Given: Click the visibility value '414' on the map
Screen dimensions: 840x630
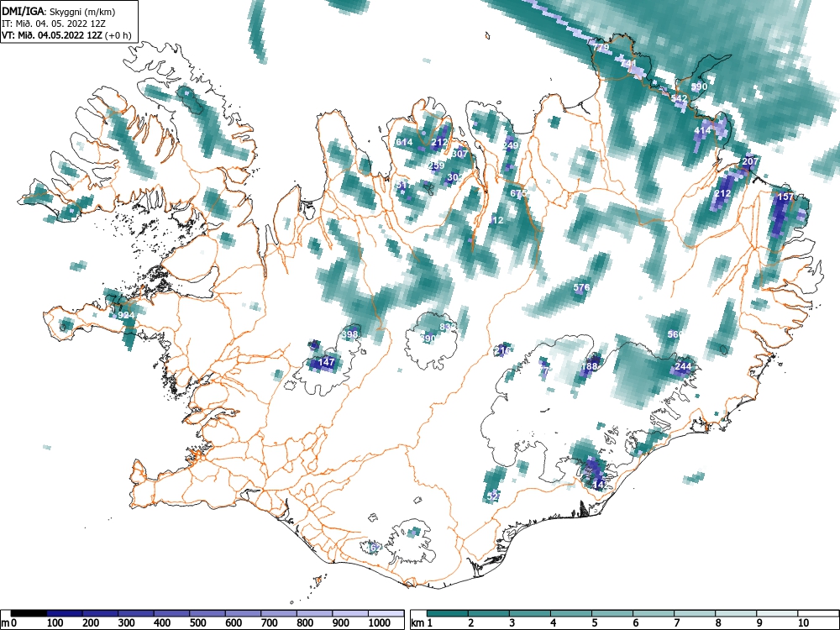Looking at the screenshot, I should [702, 130].
